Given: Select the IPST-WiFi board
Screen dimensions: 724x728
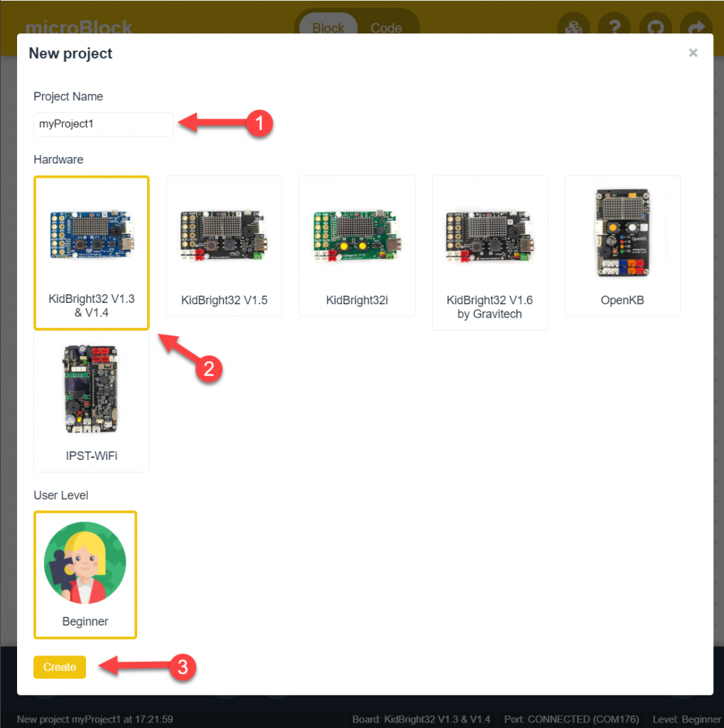Looking at the screenshot, I should click(92, 402).
